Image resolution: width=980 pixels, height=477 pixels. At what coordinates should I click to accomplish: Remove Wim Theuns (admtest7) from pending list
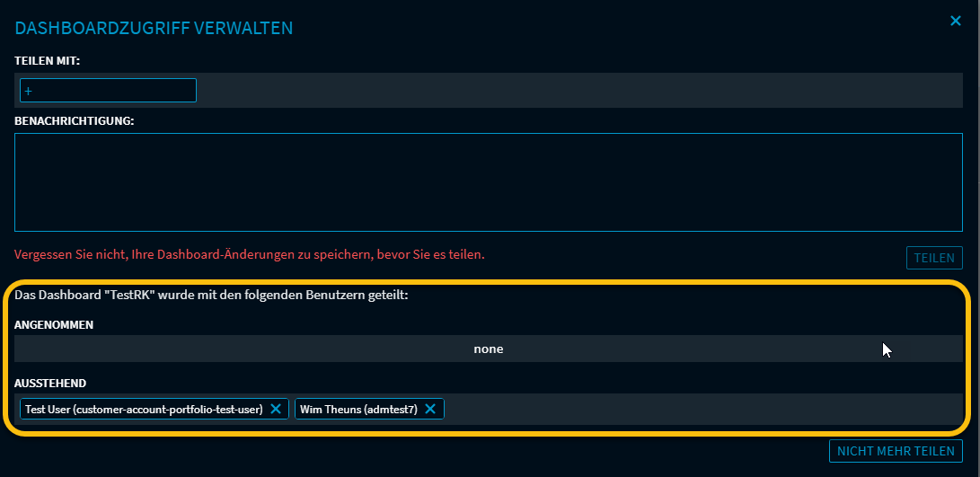click(430, 409)
